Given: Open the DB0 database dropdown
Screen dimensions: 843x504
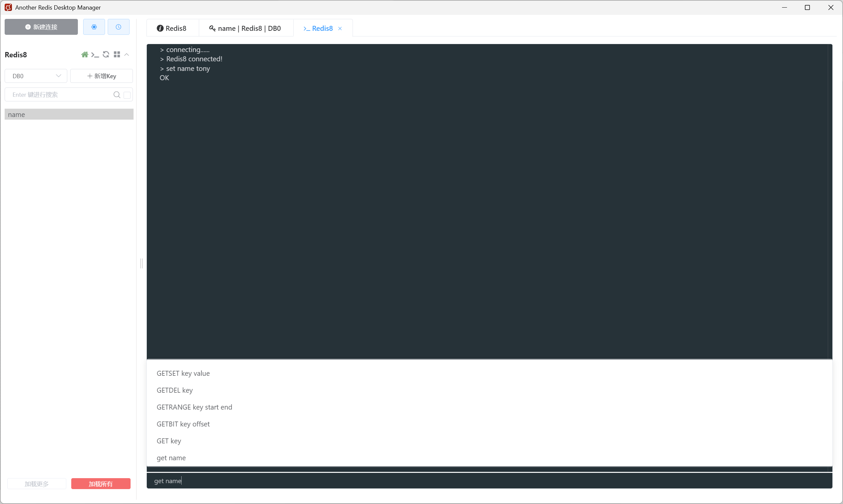Looking at the screenshot, I should [x=36, y=76].
